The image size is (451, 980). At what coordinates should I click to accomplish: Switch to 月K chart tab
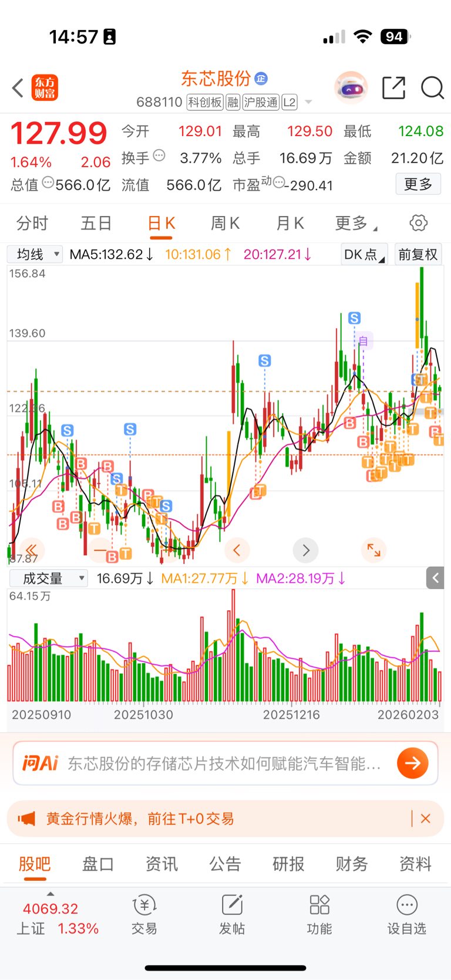tap(290, 224)
